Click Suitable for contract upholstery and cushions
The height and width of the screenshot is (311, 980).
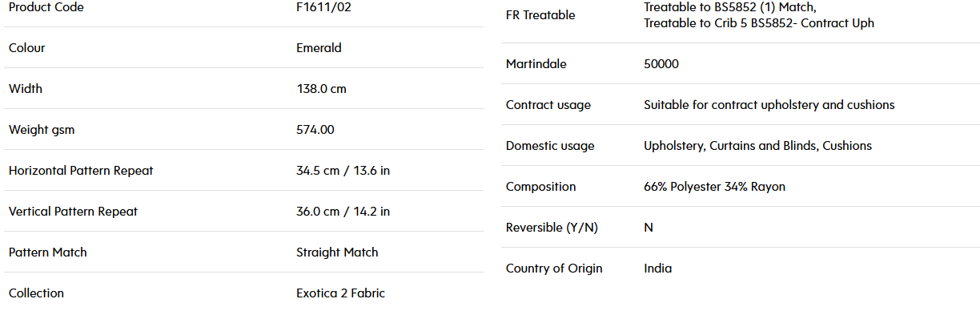click(769, 105)
